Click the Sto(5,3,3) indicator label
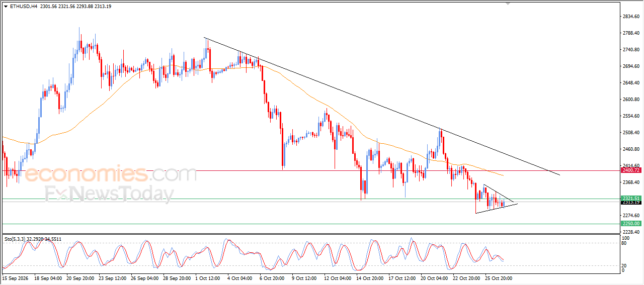The width and height of the screenshot is (644, 285). 14,239
